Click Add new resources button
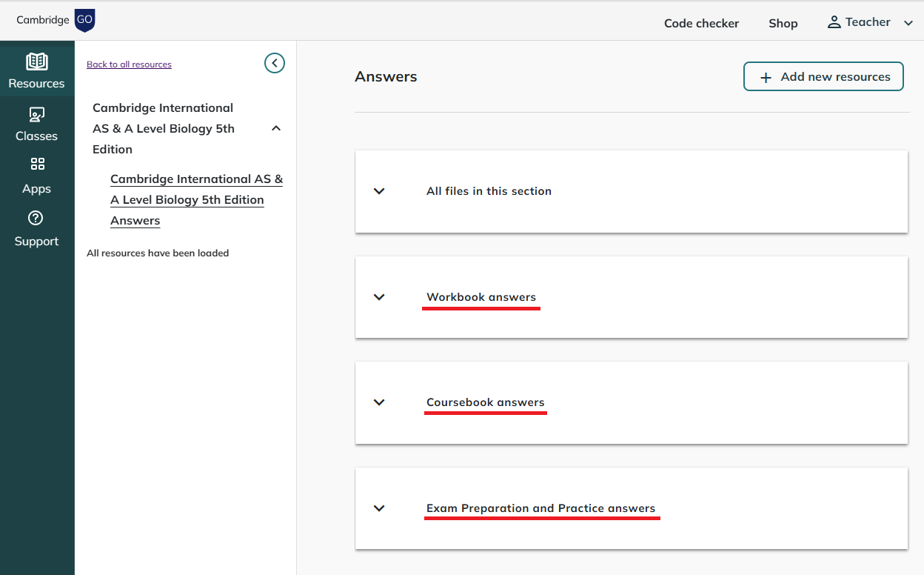The width and height of the screenshot is (924, 575). click(x=823, y=76)
